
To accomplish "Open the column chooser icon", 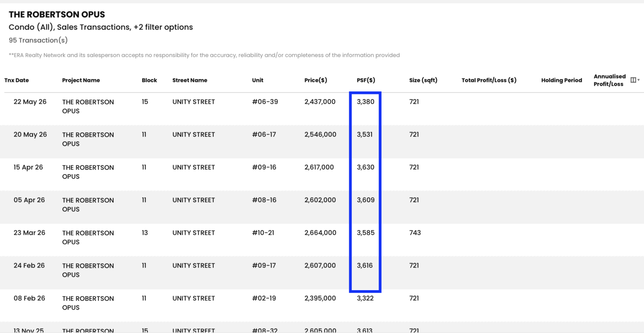I will [633, 80].
